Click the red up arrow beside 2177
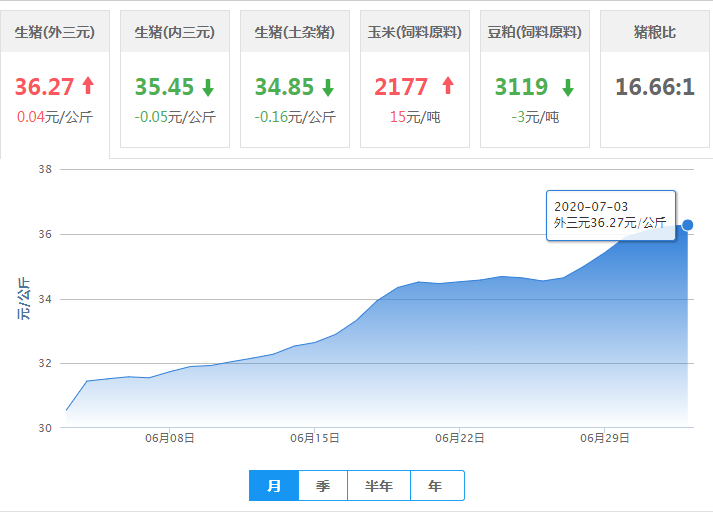Viewport: 713px width, 512px height. 447,86
